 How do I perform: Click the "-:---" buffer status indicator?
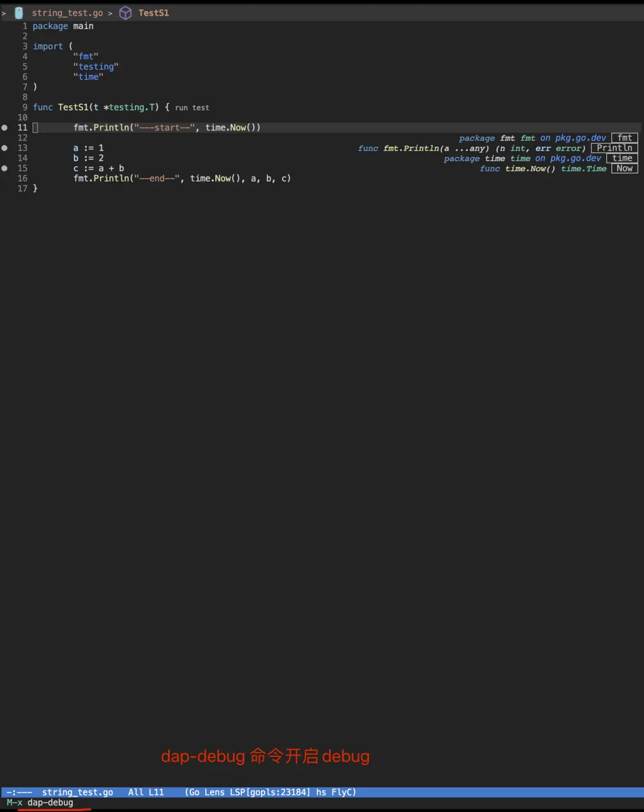[19, 792]
